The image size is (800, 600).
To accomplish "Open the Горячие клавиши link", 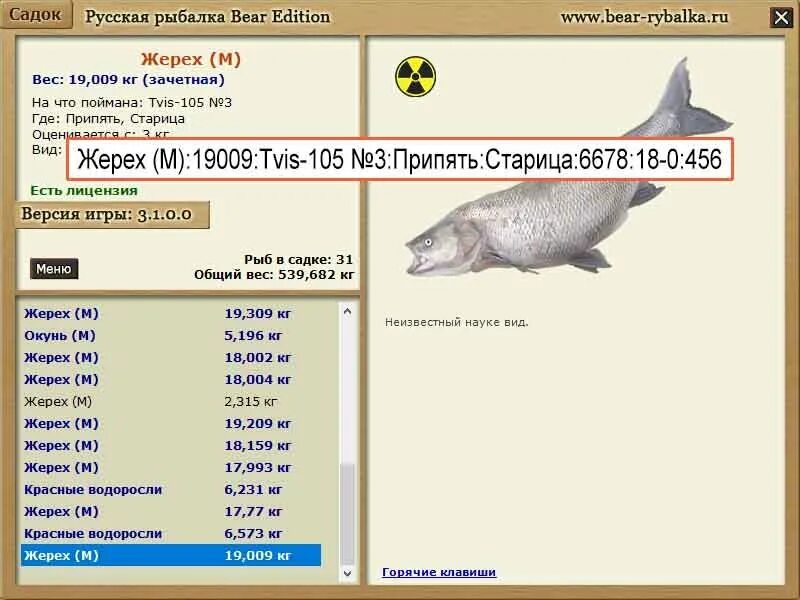I will pos(438,572).
